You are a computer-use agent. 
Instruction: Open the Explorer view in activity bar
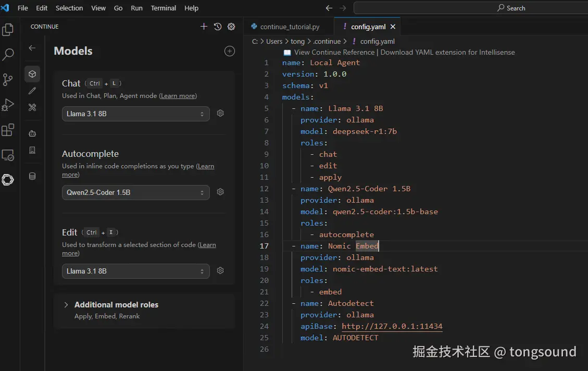tap(8, 30)
